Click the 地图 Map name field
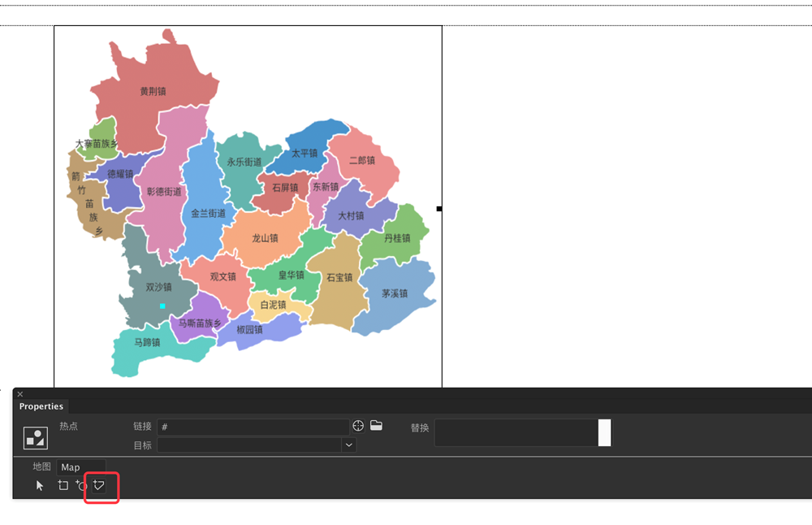The width and height of the screenshot is (812, 525). (x=81, y=467)
